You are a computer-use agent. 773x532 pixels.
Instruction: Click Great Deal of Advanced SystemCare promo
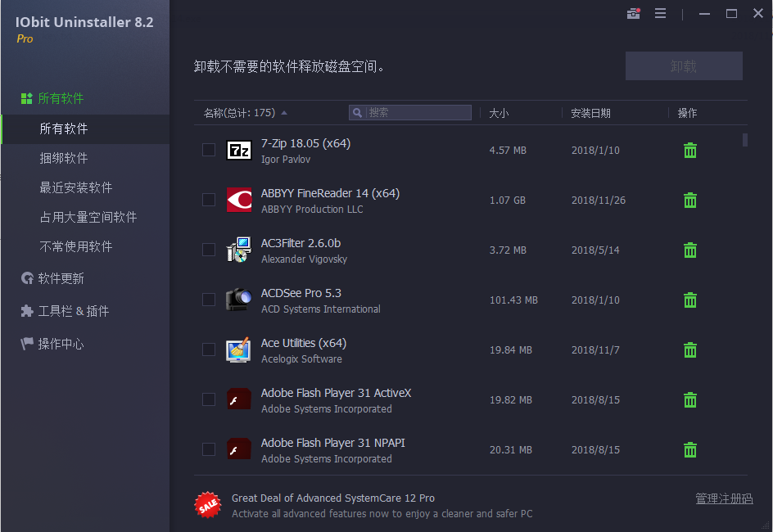pos(333,498)
